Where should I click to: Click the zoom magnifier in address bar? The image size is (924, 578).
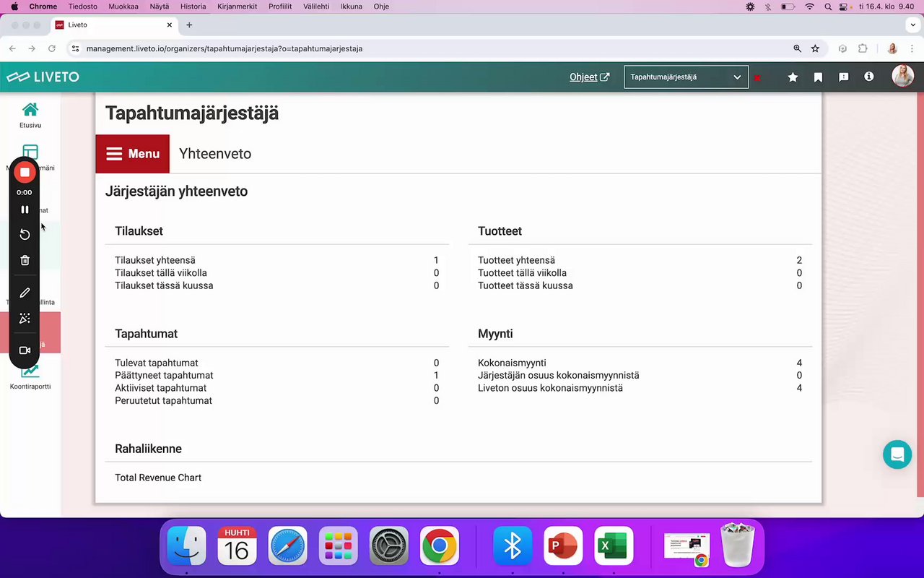coord(797,48)
